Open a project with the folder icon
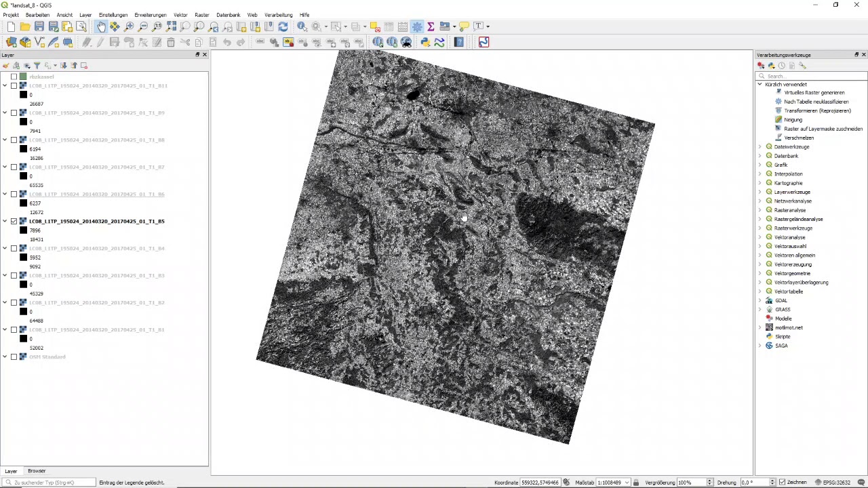This screenshot has height=488, width=868. pos(25,26)
